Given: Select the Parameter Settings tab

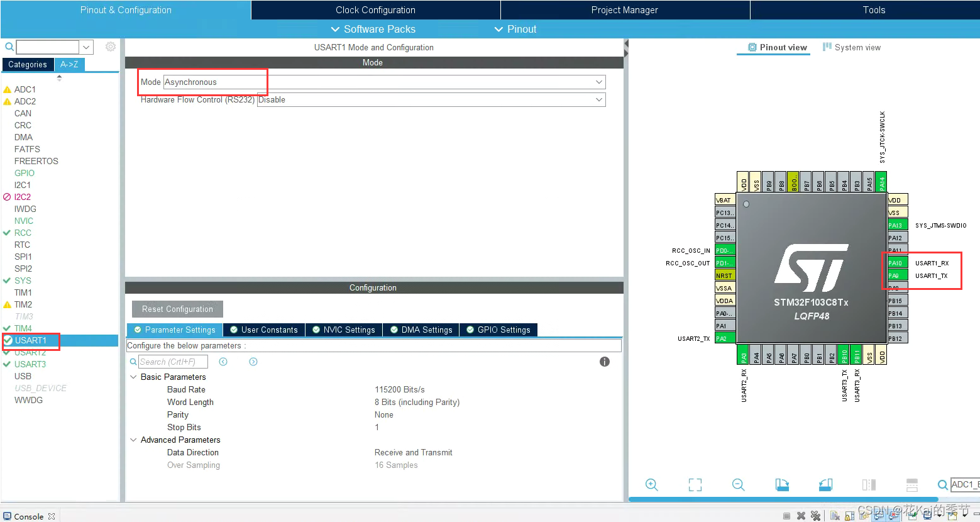Looking at the screenshot, I should pos(175,330).
